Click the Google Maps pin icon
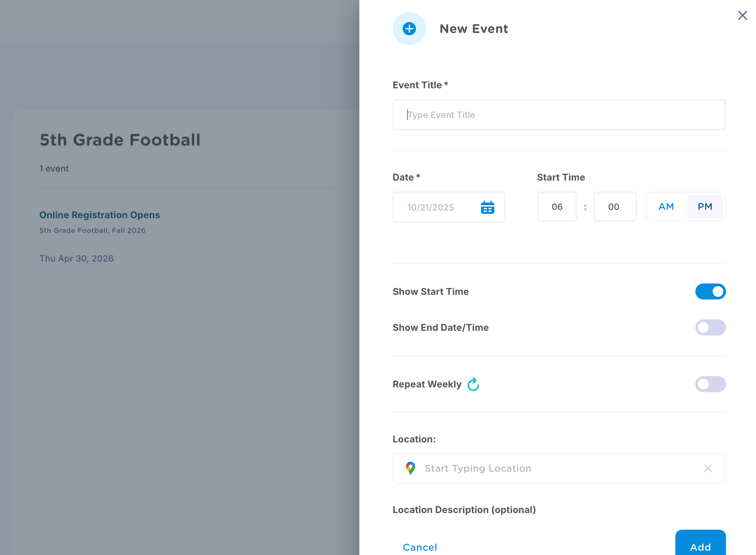This screenshot has height=555, width=756. 410,468
